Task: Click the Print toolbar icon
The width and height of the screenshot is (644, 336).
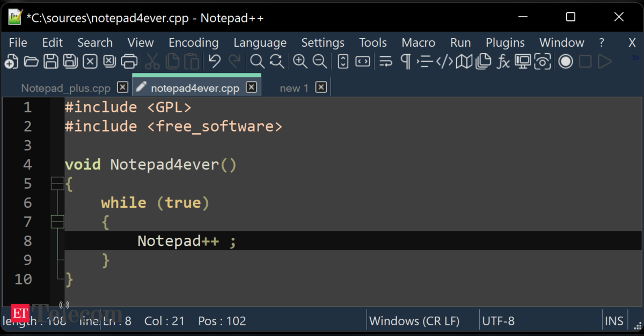Action: [x=129, y=62]
